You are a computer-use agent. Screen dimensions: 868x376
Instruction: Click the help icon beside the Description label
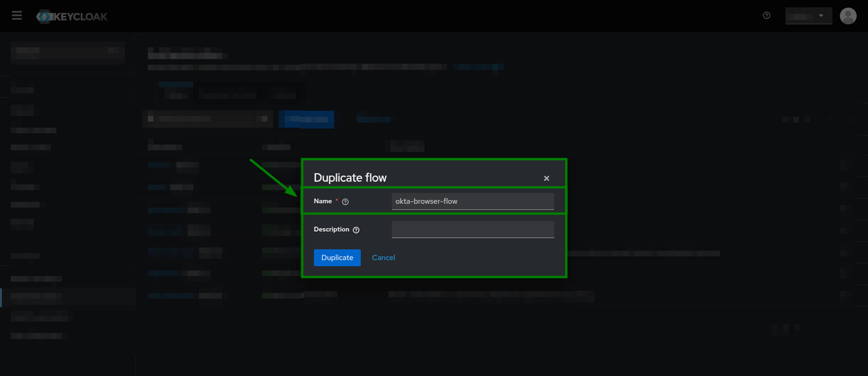356,229
